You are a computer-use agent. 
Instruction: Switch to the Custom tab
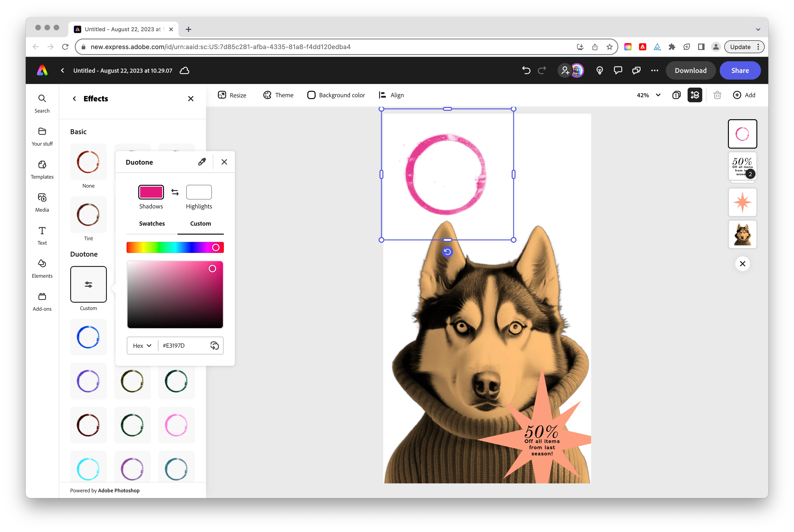(200, 224)
